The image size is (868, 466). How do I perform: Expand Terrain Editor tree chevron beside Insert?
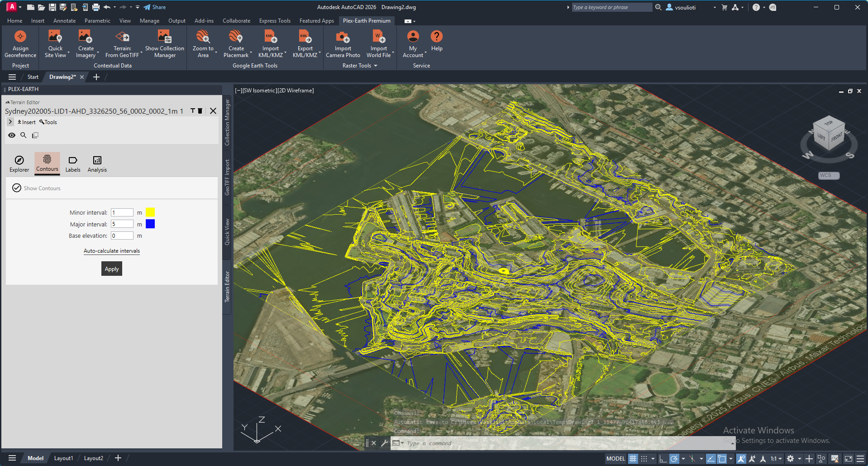[10, 122]
